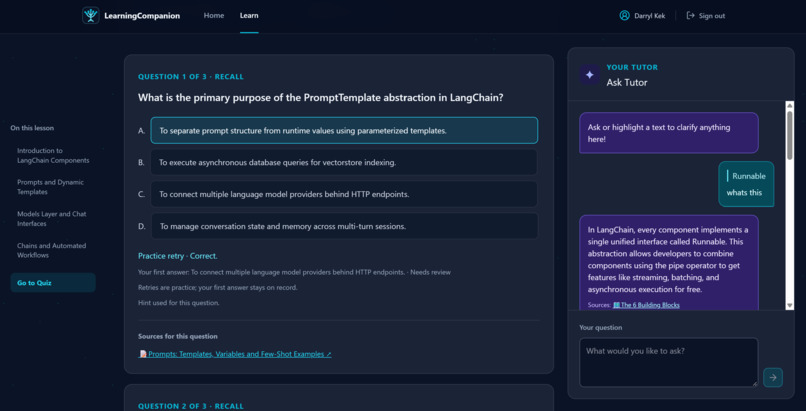The width and height of the screenshot is (806, 411).
Task: Click the user profile avatar icon
Action: click(625, 15)
